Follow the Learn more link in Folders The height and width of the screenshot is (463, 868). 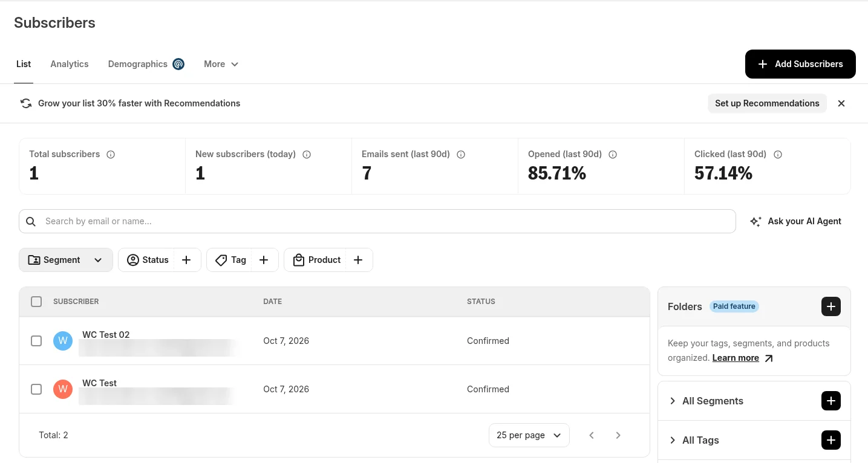[736, 358]
